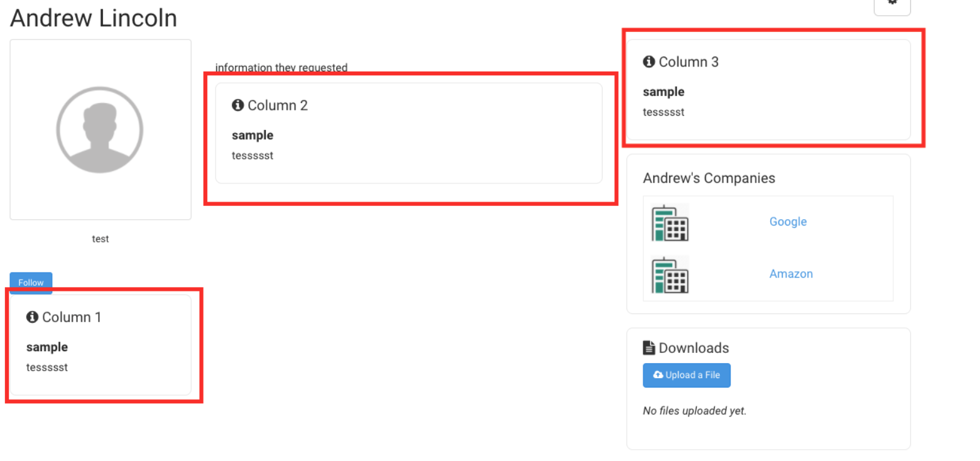The height and width of the screenshot is (461, 980).
Task: Click the "No files uploaded yet." message
Action: click(694, 411)
